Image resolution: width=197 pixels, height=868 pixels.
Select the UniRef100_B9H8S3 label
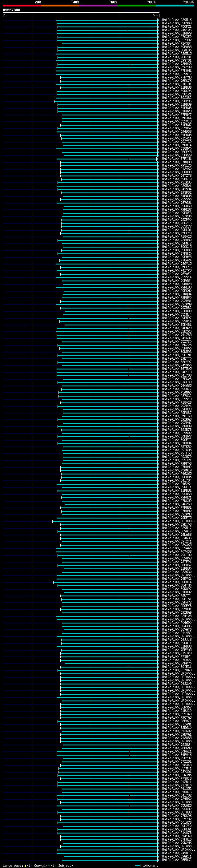176,410
